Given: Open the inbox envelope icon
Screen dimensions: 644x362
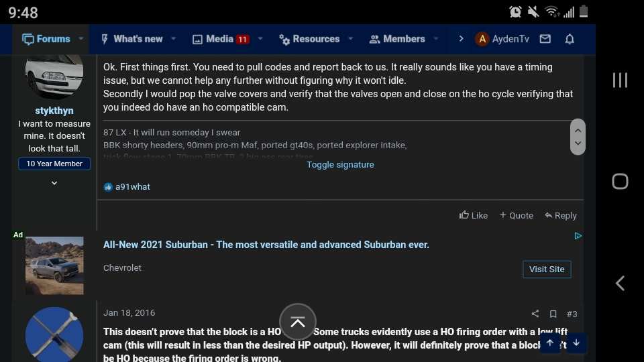Looking at the screenshot, I should coord(545,39).
